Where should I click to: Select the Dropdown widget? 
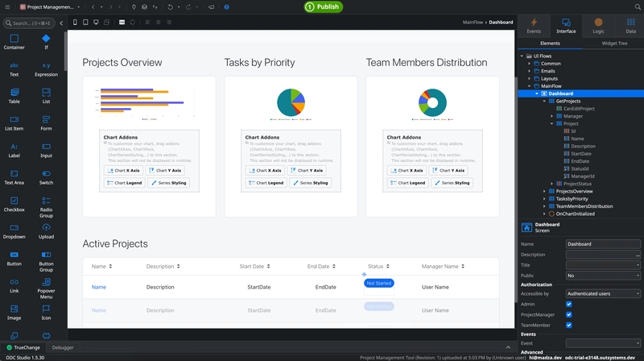click(14, 231)
